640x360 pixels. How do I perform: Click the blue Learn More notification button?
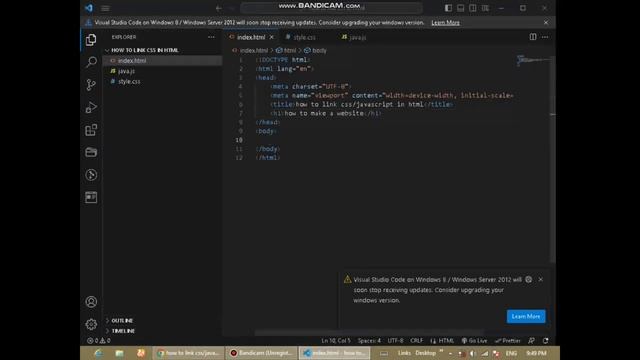coord(526,316)
